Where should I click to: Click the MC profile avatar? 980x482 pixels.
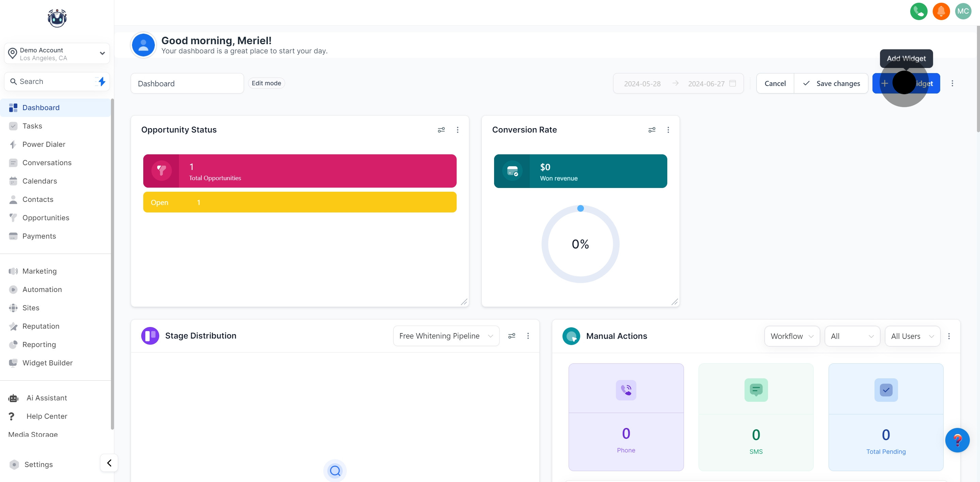pos(963,12)
